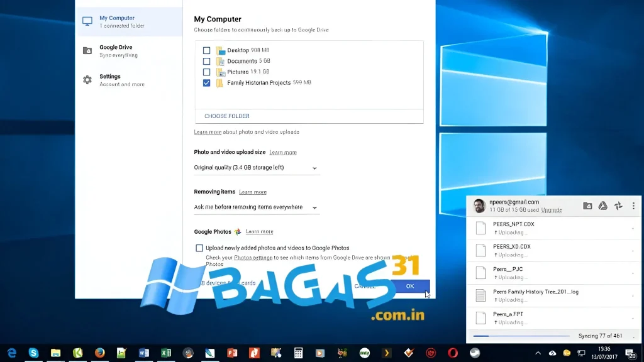644x362 pixels.
Task: Click Learn more beside Photo and video upload size
Action: point(283,152)
